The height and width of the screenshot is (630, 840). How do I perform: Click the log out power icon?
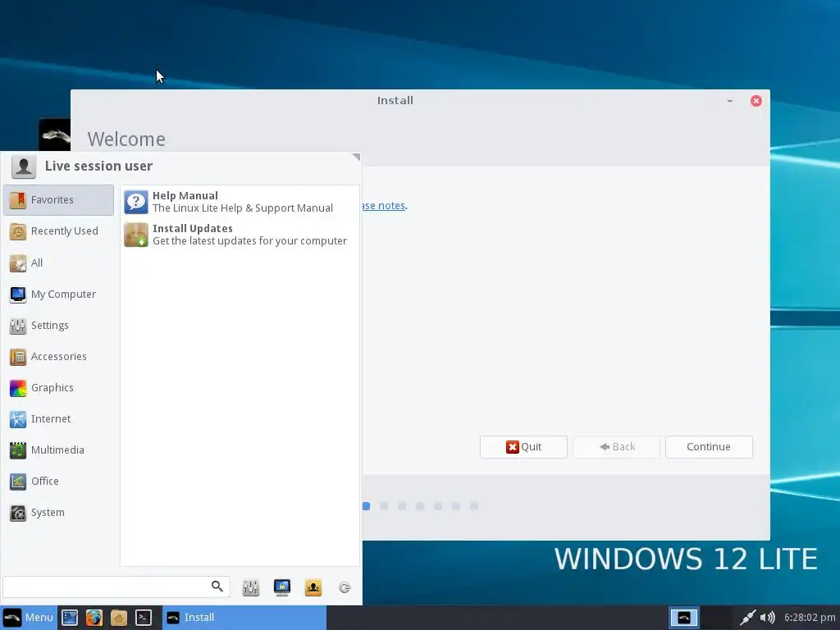point(345,587)
